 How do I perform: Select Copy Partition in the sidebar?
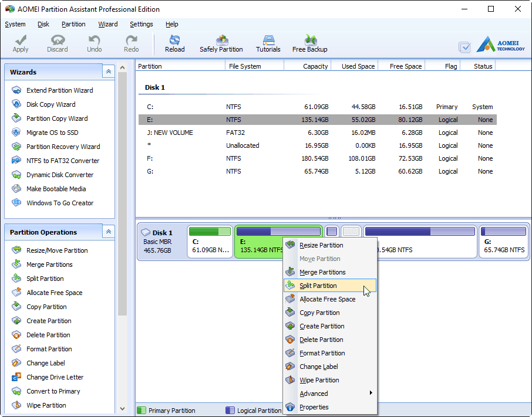39,307
